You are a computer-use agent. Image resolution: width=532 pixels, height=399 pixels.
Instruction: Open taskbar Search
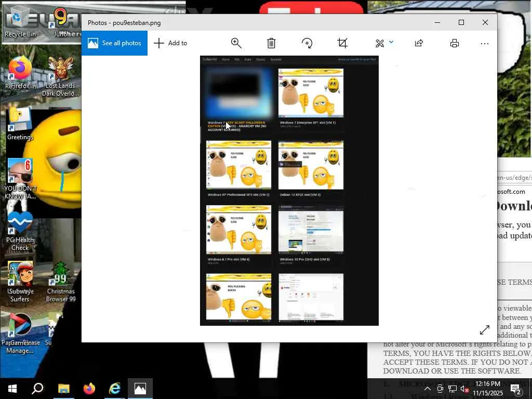tap(37, 389)
